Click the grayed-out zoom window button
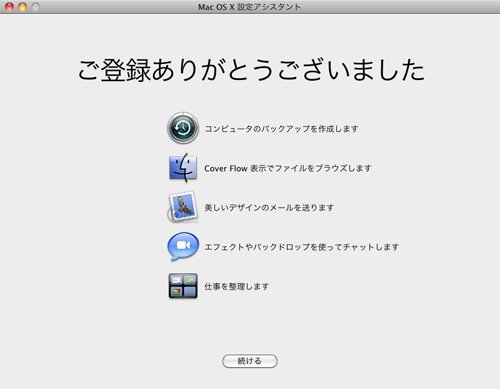This screenshot has width=500, height=389. (x=35, y=7)
